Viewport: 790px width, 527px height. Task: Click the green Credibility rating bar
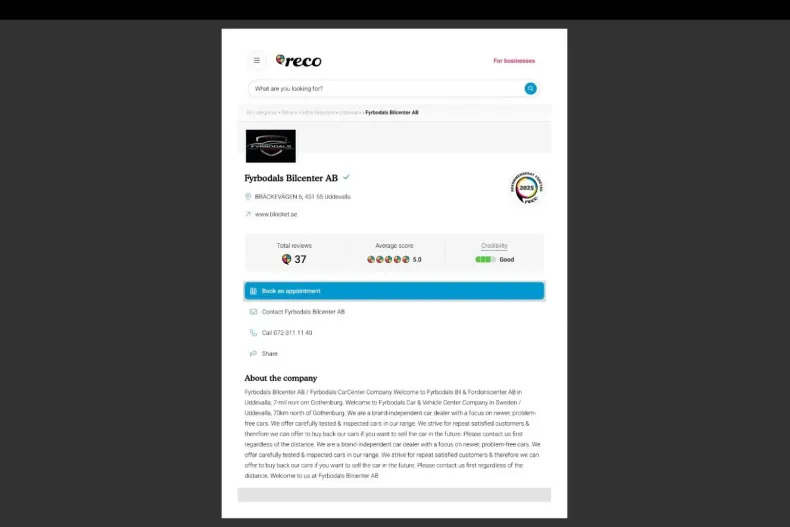click(x=485, y=259)
